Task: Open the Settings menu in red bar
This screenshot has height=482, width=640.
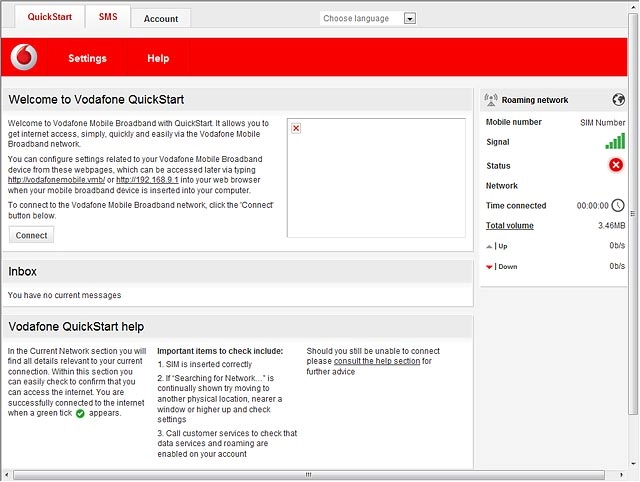Action: 87,58
